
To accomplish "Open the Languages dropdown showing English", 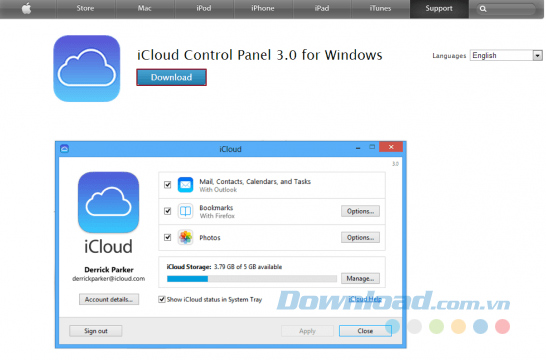I will [x=506, y=55].
